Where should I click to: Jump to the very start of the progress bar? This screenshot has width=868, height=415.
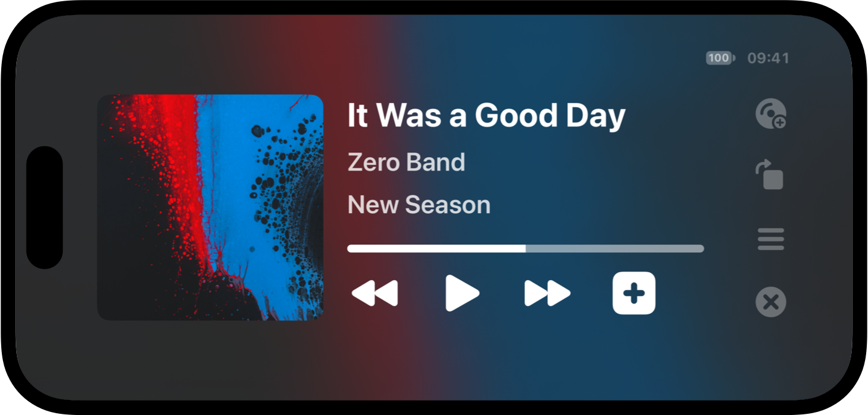click(x=350, y=249)
